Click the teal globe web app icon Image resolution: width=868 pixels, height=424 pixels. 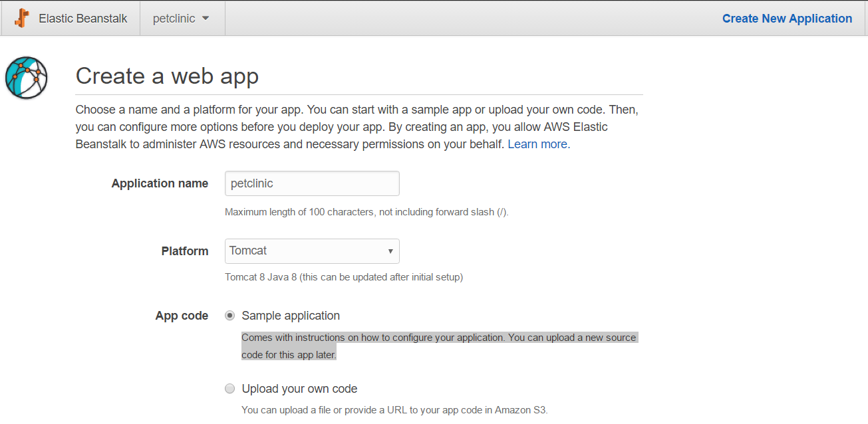click(26, 78)
